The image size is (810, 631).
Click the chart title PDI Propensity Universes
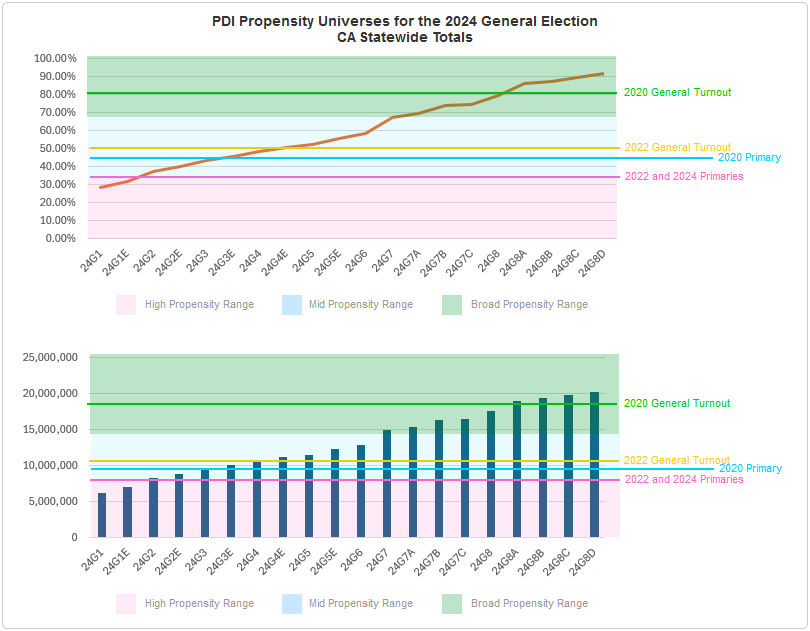tap(405, 21)
